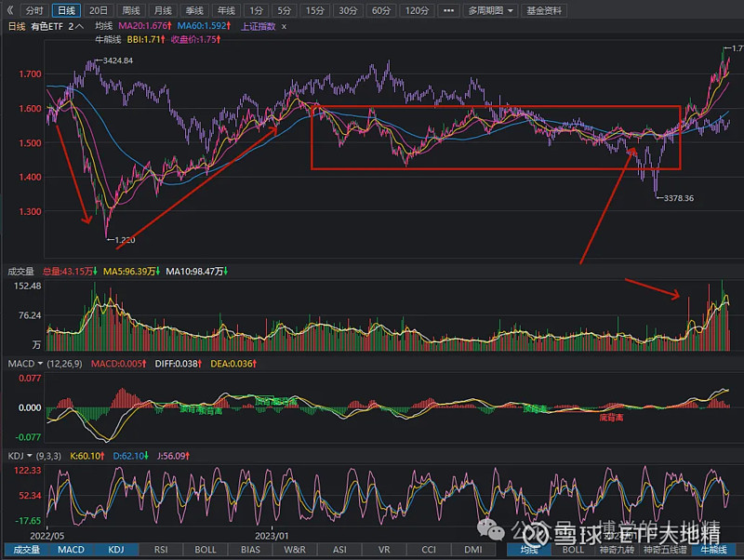This screenshot has width=744, height=560.
Task: Enable the 神奇九转 overlay
Action: pyautogui.click(x=616, y=549)
